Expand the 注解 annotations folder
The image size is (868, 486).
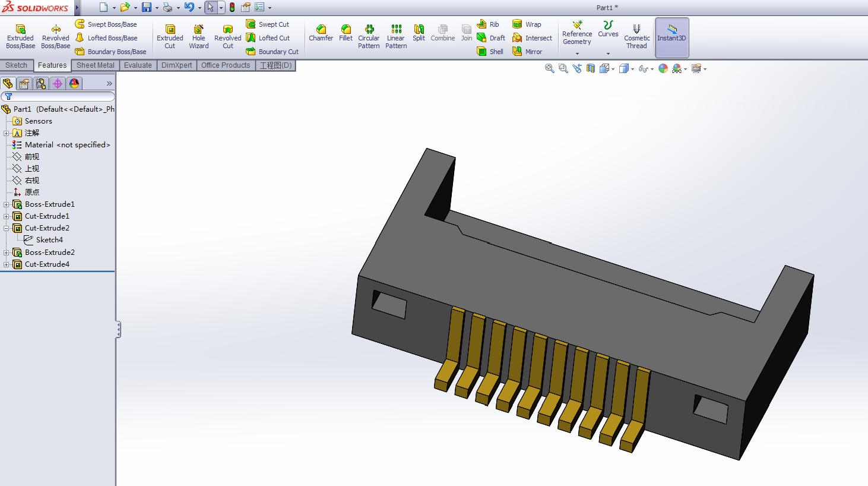click(x=7, y=133)
